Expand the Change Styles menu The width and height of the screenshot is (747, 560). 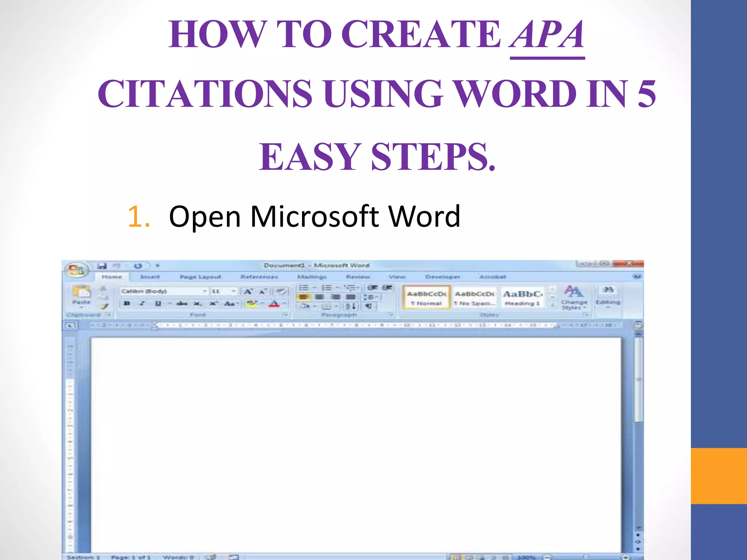point(574,297)
